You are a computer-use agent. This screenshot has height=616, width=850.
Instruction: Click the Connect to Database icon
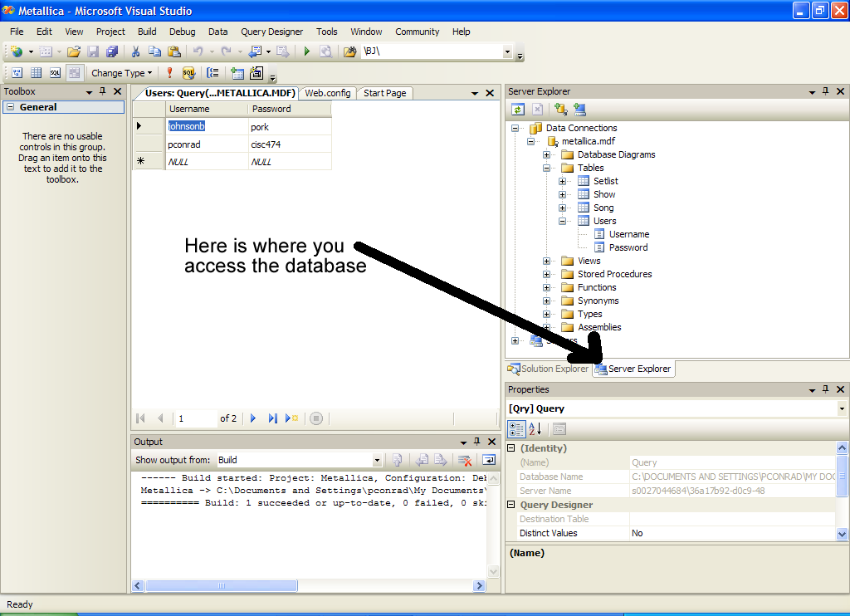pos(560,109)
